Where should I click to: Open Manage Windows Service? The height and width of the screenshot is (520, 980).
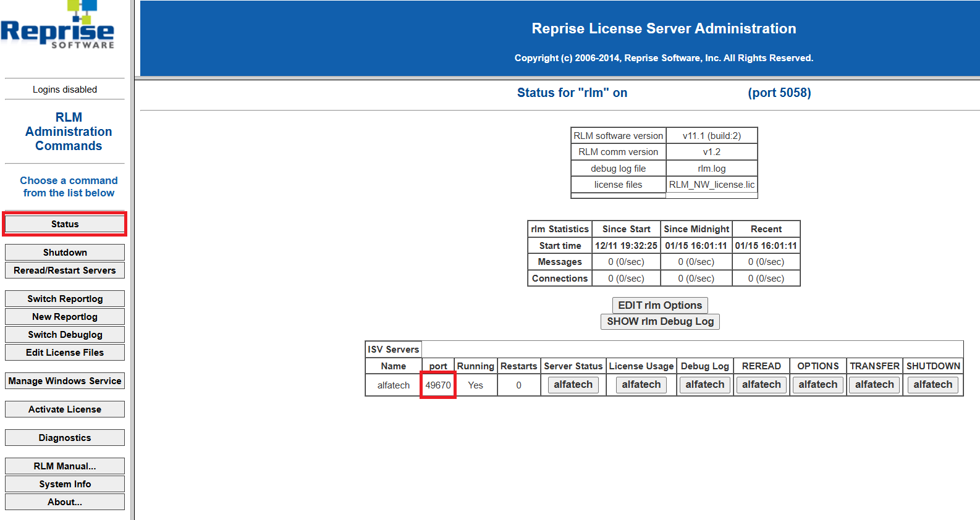65,381
